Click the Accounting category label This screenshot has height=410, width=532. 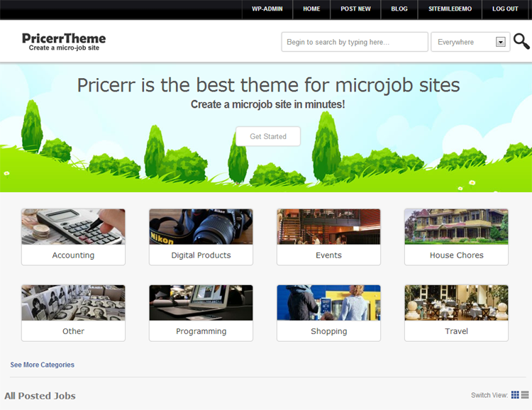coord(73,255)
